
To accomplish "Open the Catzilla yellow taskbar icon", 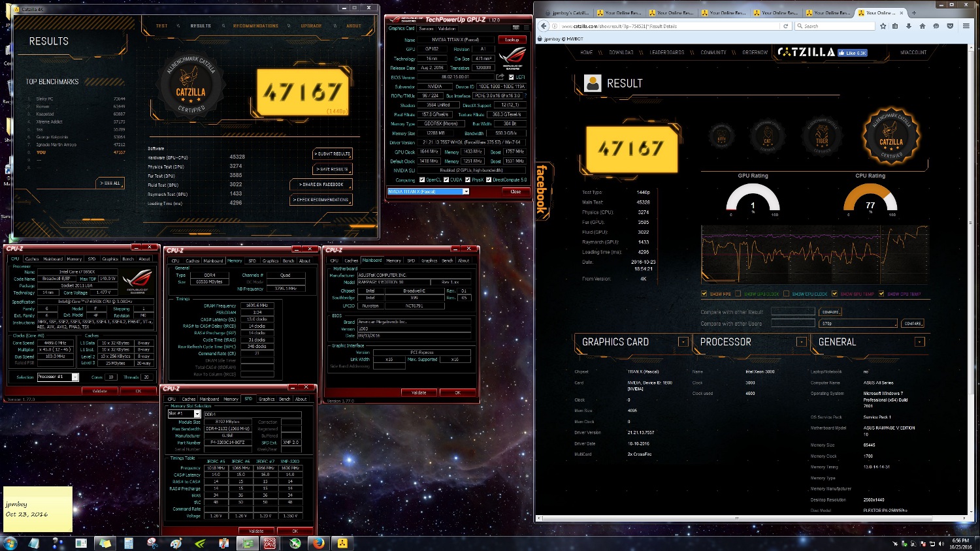I will (x=342, y=543).
